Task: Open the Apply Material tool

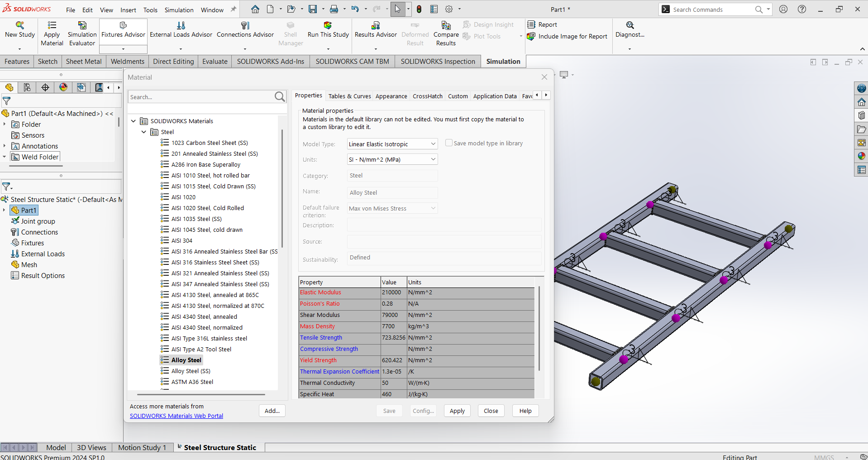Action: (52, 34)
